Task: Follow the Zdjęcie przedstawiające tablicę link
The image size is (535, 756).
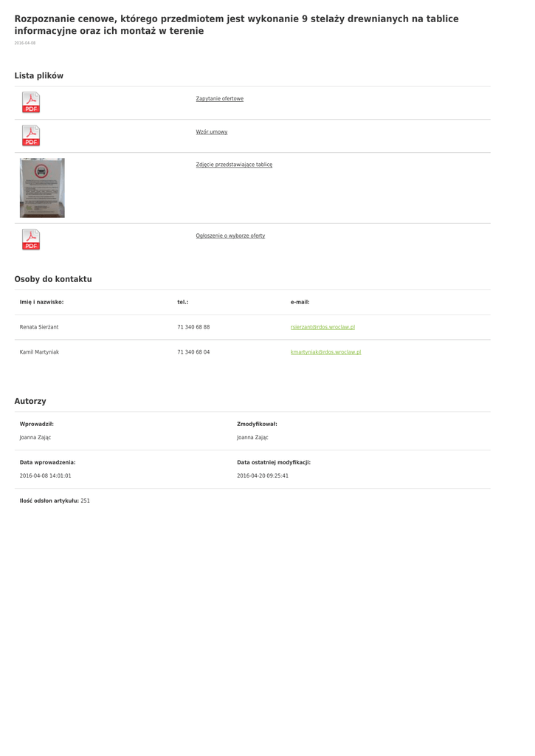Action: (x=234, y=165)
